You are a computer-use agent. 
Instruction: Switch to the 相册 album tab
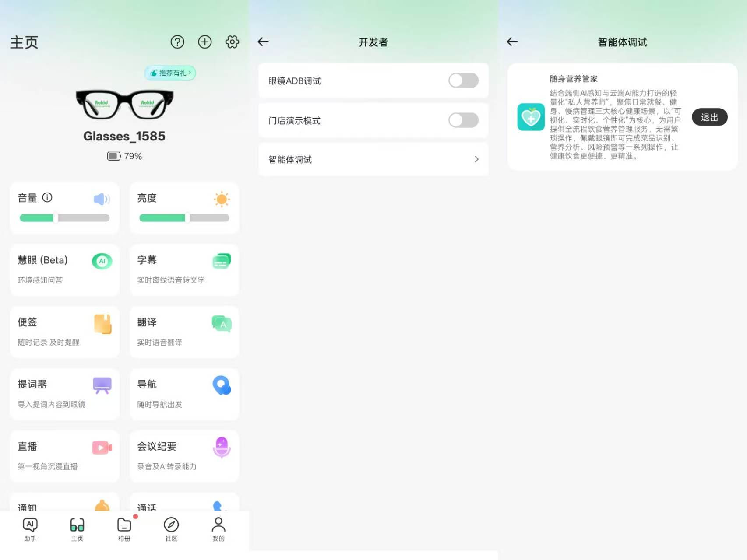coord(124,529)
